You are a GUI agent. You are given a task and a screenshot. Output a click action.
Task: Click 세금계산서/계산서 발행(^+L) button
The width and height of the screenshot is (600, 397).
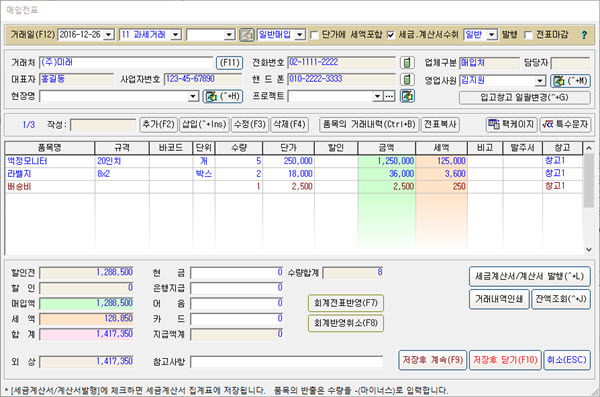(530, 276)
